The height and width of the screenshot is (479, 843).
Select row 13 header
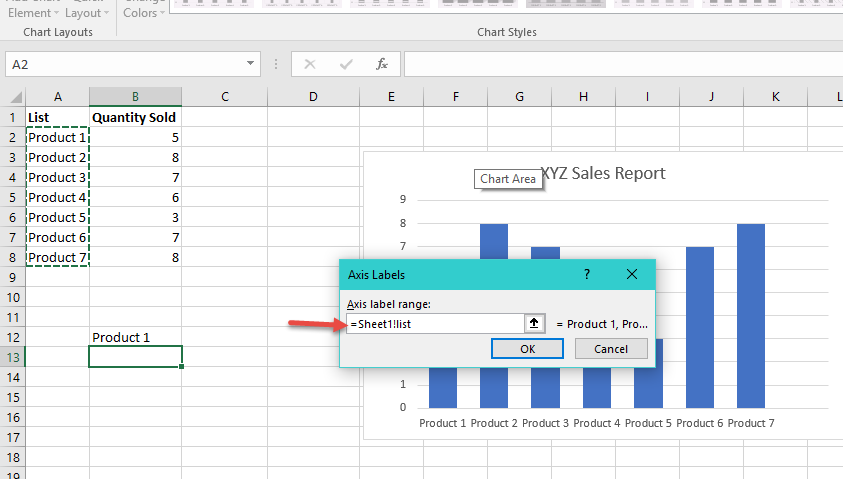click(x=13, y=357)
